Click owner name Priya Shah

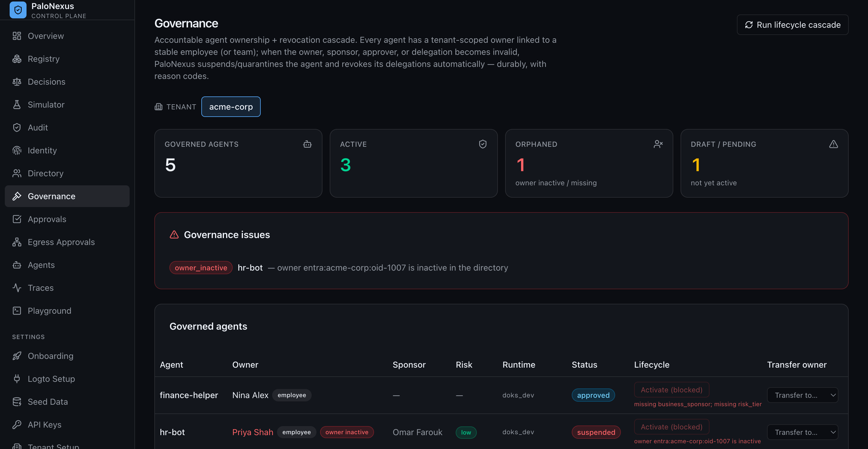point(252,432)
